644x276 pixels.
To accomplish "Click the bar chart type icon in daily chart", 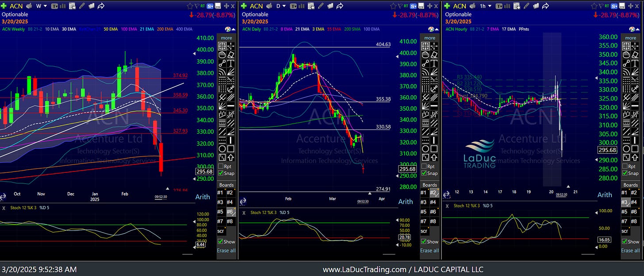I will pos(302,6).
